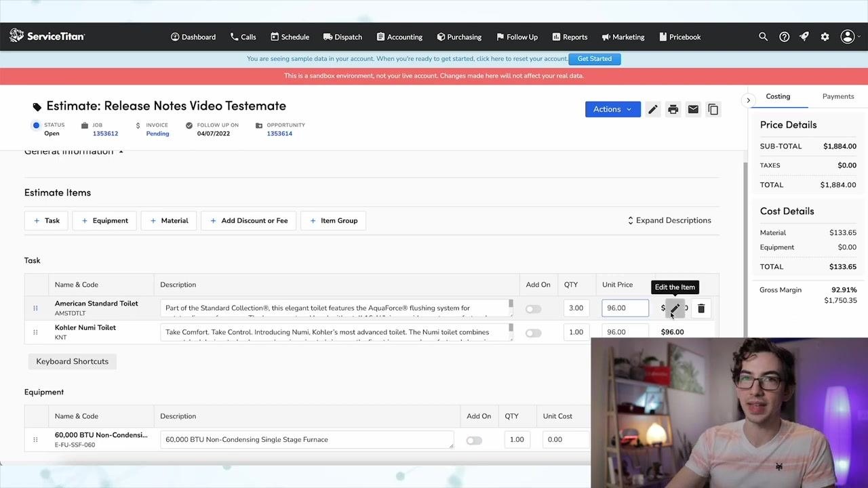Grab drag handle of American Standard Toilet row

[35, 308]
